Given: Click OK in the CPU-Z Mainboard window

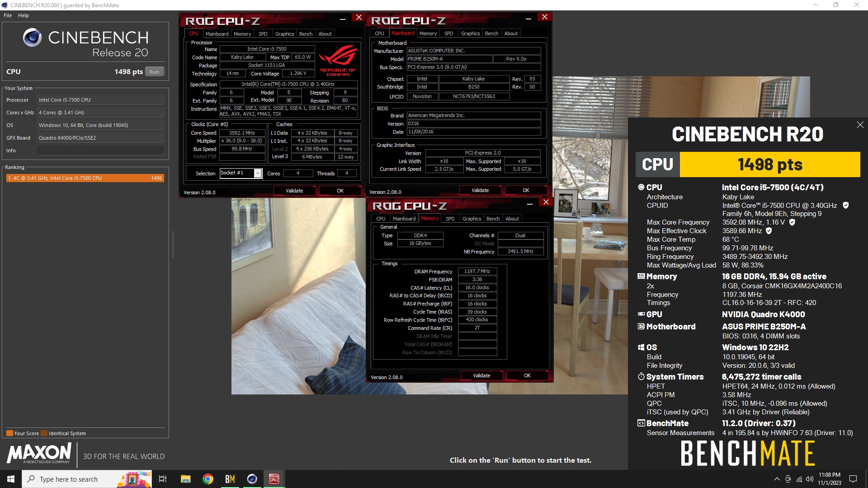Looking at the screenshot, I should [526, 190].
